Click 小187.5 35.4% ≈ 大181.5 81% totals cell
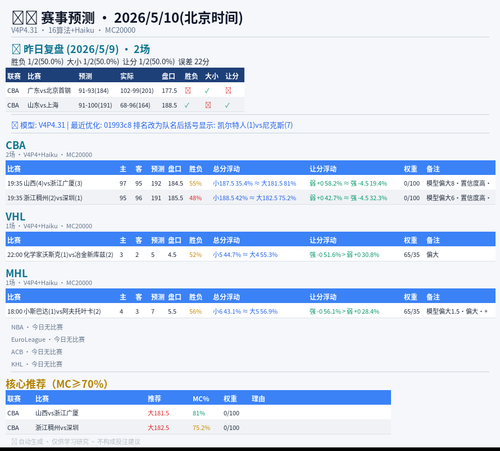 point(254,183)
